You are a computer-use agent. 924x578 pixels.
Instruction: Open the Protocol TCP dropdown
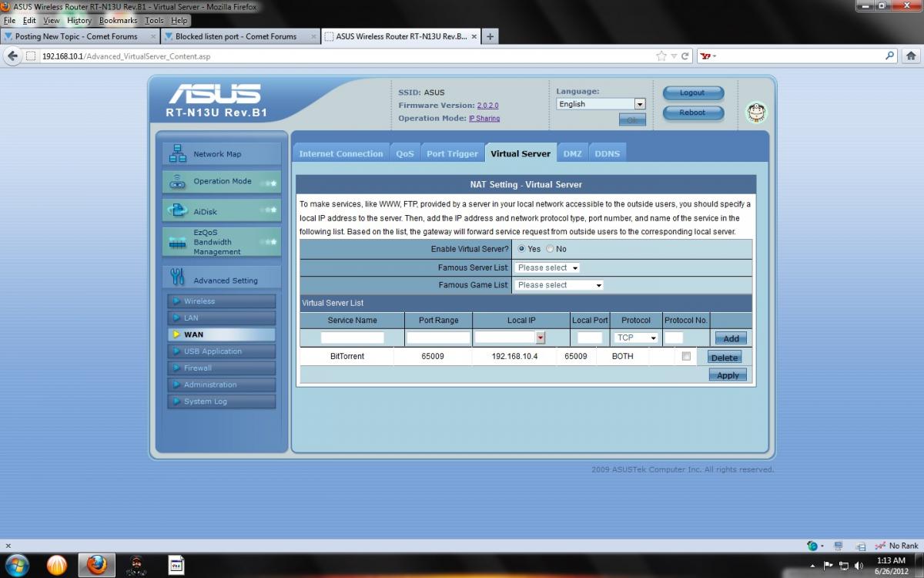click(x=636, y=338)
